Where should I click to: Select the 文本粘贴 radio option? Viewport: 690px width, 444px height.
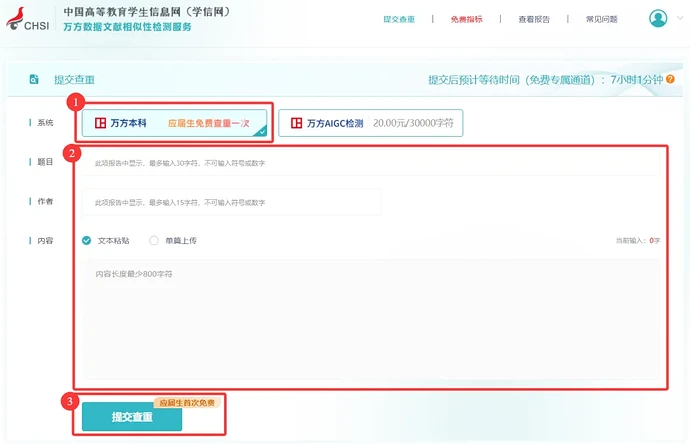point(87,240)
